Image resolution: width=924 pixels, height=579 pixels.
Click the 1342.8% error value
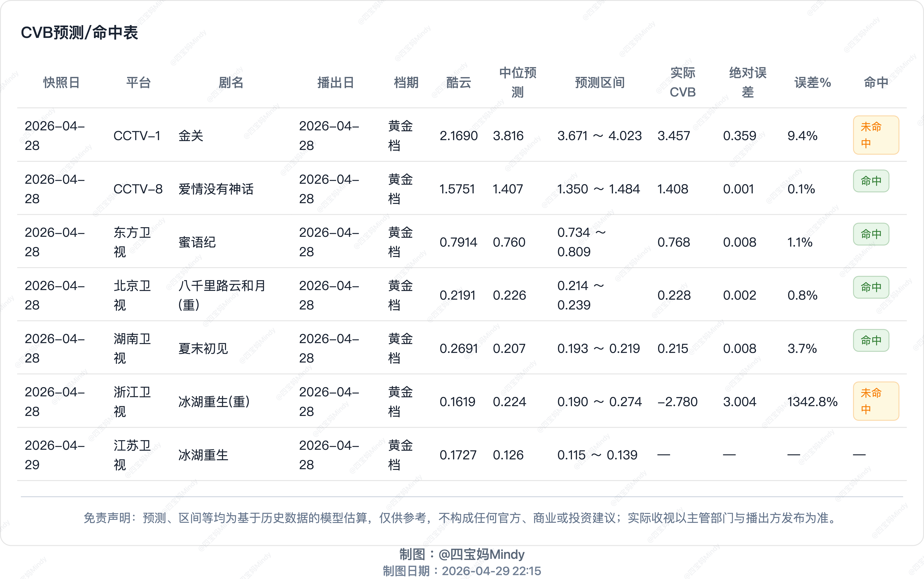point(812,402)
